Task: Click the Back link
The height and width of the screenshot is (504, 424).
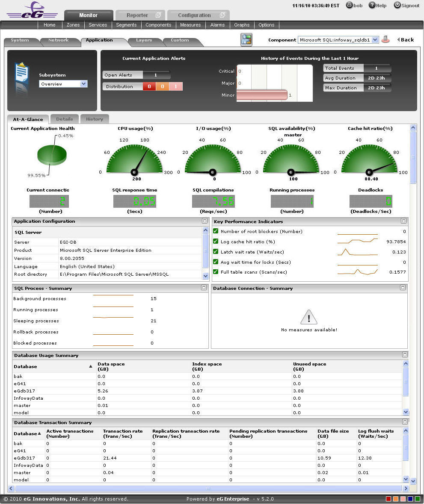Action: click(x=407, y=39)
